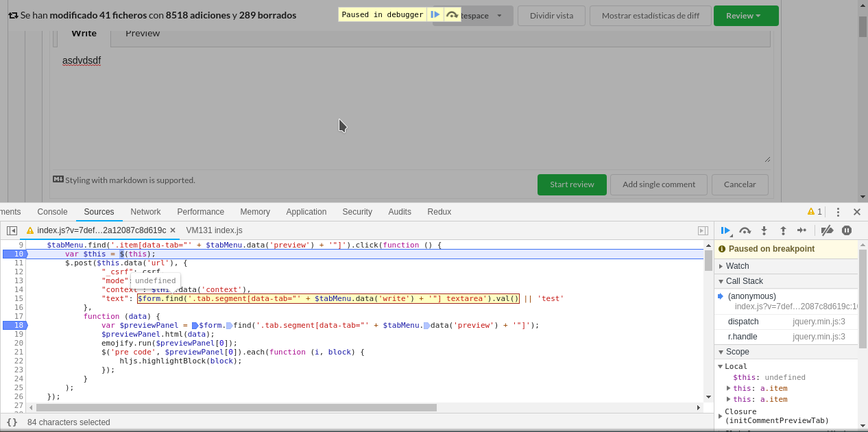Image resolution: width=868 pixels, height=432 pixels.
Task: Show the file navigator pane
Action: (12, 231)
